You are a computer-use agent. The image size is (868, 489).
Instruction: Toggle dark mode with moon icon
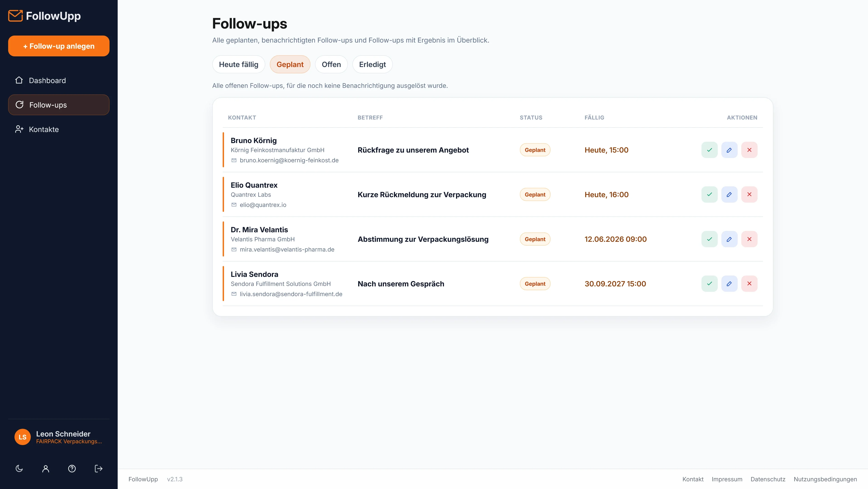(19, 468)
